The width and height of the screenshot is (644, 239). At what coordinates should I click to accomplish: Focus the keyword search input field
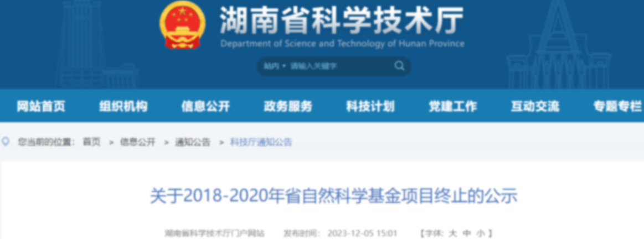click(338, 66)
